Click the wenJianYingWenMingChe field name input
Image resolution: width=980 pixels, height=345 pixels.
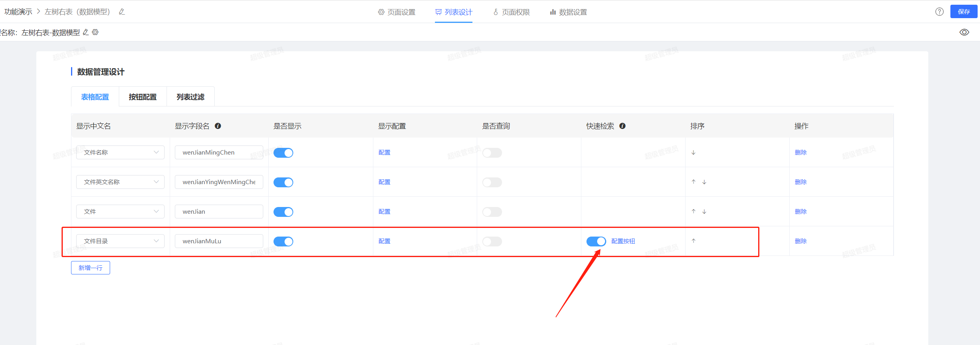[x=219, y=182]
